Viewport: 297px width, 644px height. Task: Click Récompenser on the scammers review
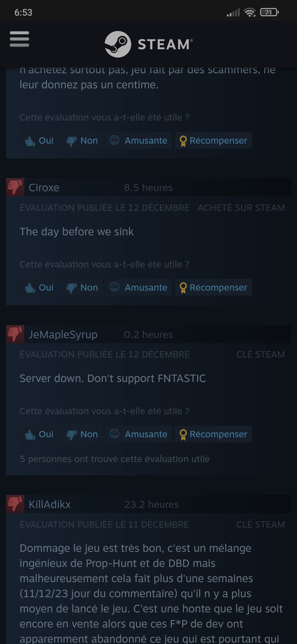[x=213, y=140]
